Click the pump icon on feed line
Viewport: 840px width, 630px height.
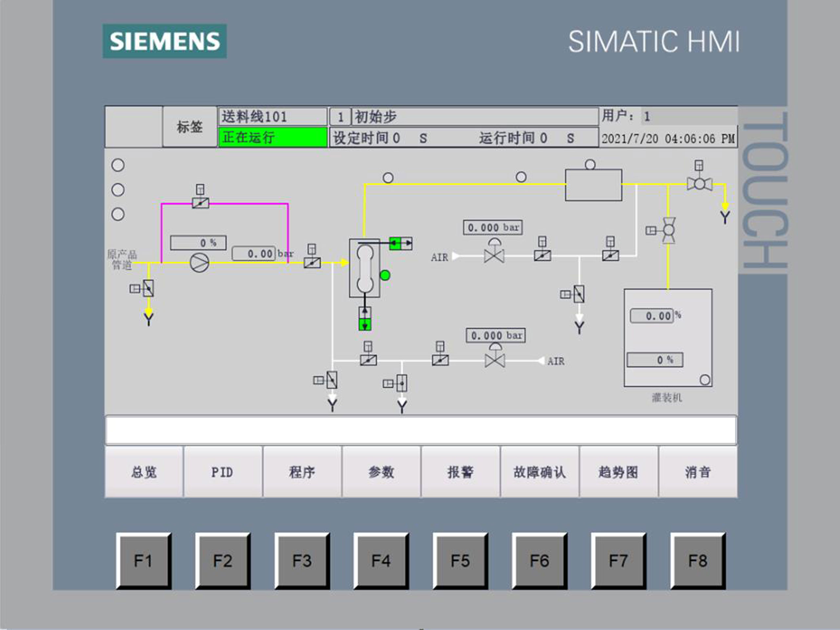coord(199,262)
